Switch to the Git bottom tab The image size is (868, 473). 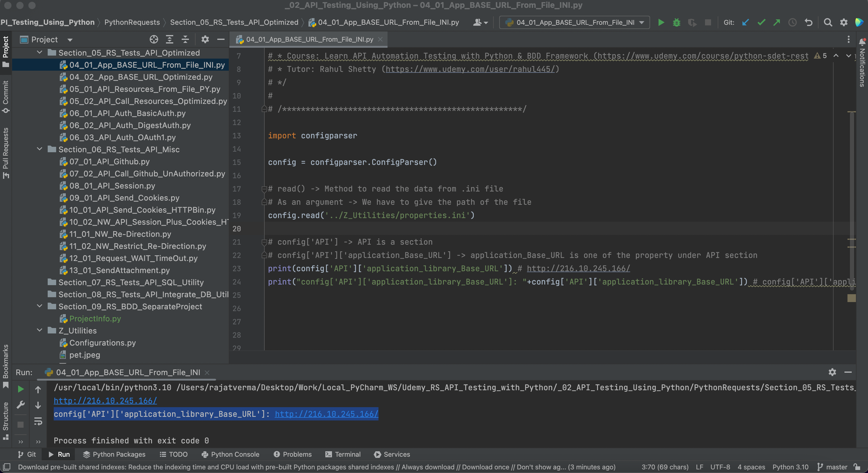(27, 454)
